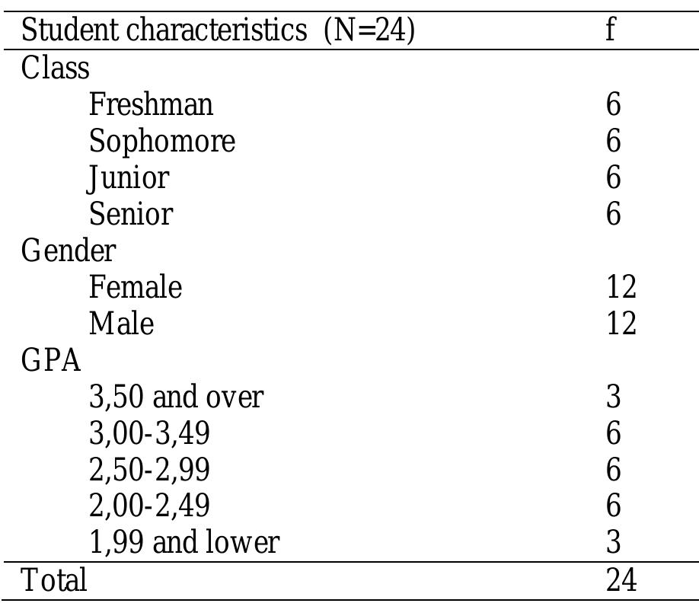This screenshot has height=616, width=699.
Task: Click the "Senior" row label
Action: tap(131, 214)
